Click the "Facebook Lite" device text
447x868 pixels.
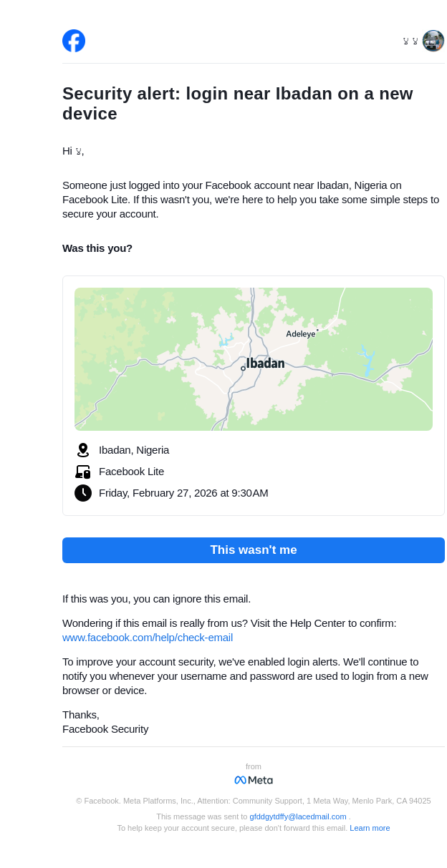[x=131, y=472]
